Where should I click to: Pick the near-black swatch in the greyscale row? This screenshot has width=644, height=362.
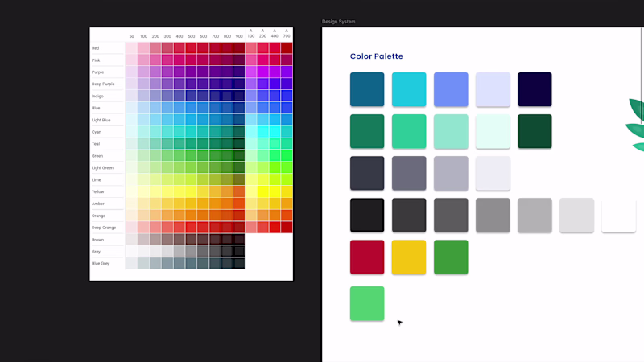pos(367,215)
